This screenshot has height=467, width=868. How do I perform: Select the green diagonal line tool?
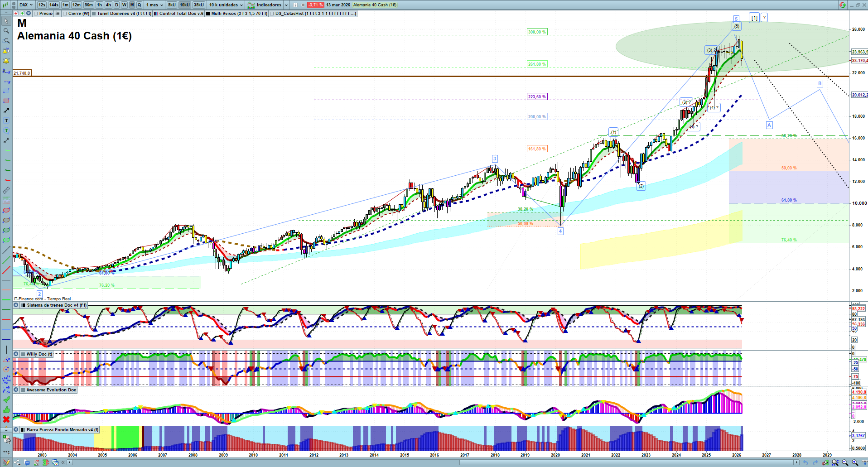point(6,260)
